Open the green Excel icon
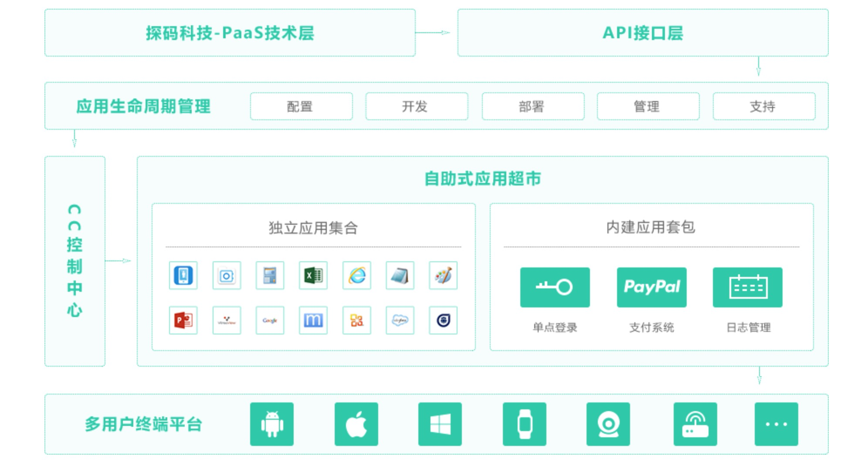 coord(313,275)
